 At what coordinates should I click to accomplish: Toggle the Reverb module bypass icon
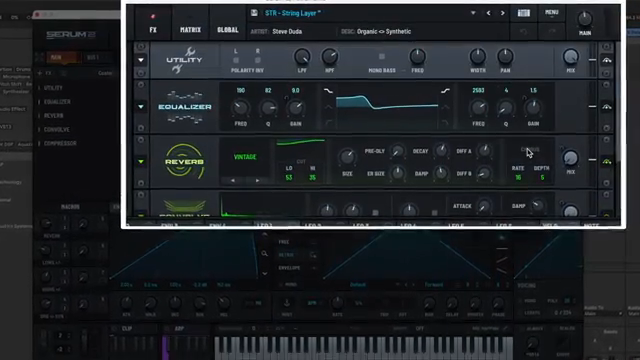[x=607, y=162]
